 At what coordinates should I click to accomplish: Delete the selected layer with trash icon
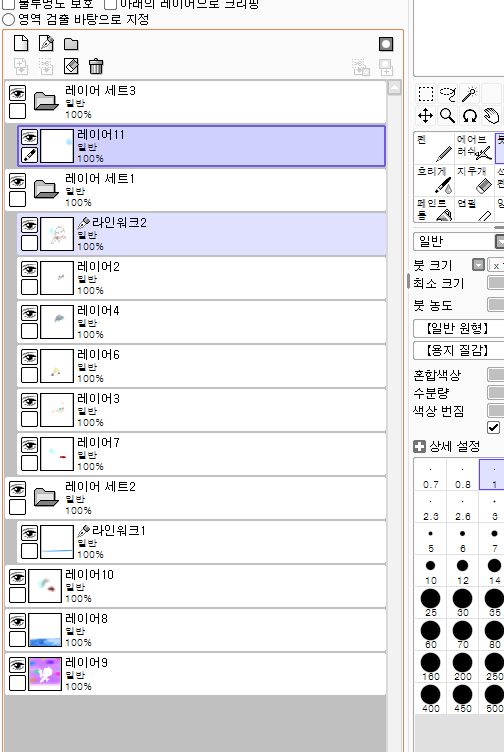(x=96, y=66)
